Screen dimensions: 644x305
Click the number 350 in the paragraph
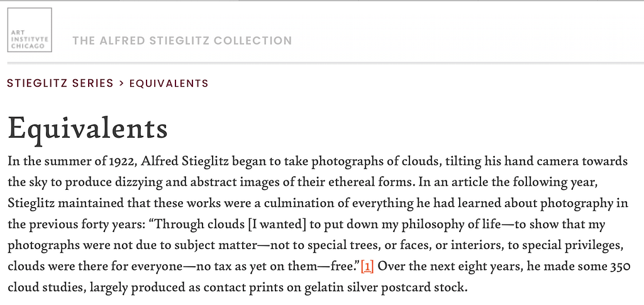coord(620,267)
